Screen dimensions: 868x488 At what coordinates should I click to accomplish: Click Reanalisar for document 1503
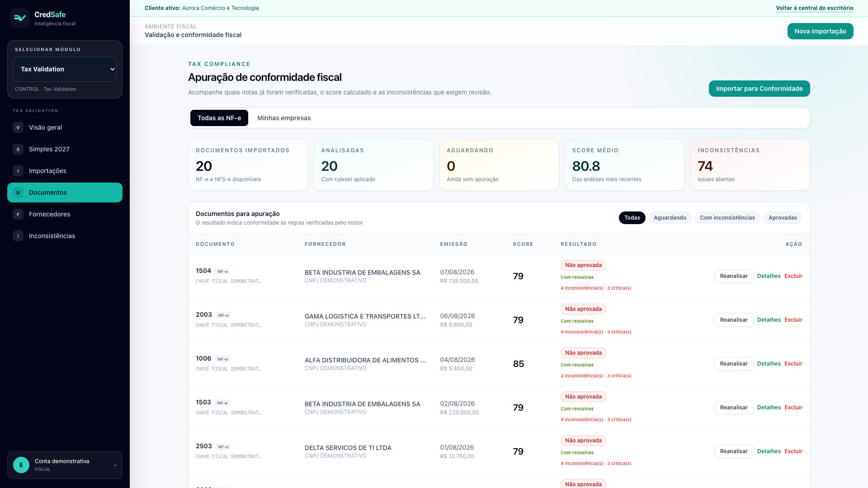(734, 408)
